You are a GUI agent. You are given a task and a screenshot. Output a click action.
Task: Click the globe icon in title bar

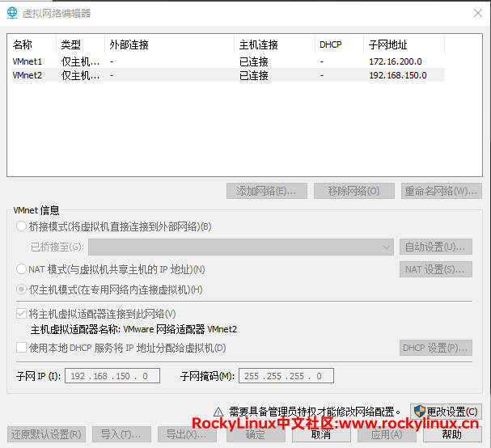pyautogui.click(x=12, y=13)
